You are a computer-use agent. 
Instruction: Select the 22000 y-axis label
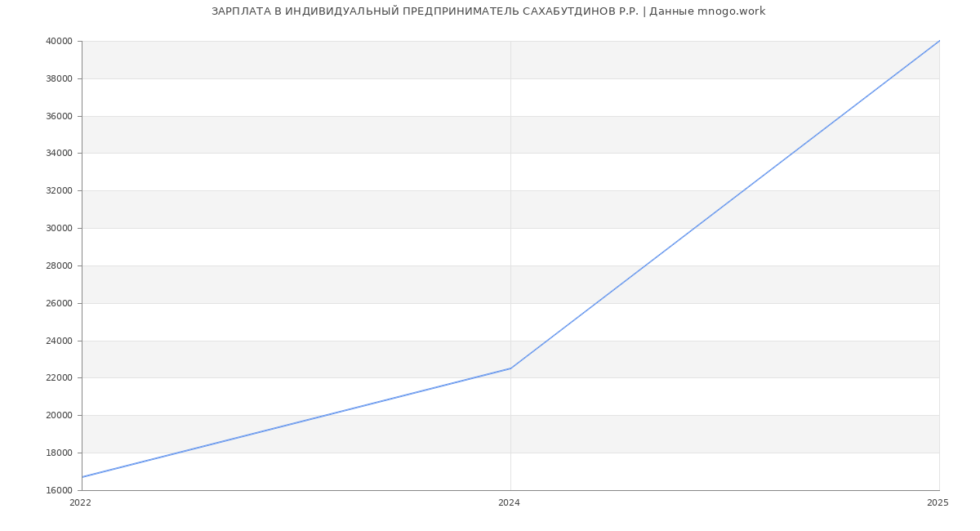[60, 378]
